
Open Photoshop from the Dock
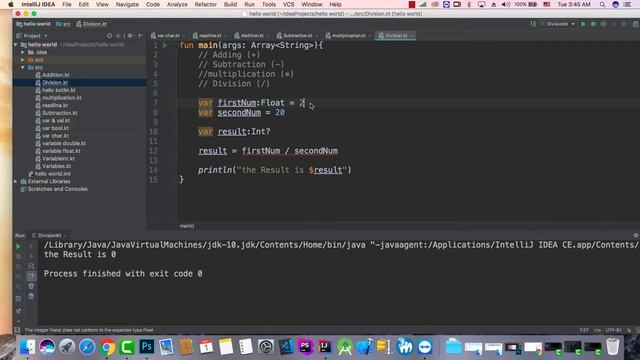(x=147, y=347)
